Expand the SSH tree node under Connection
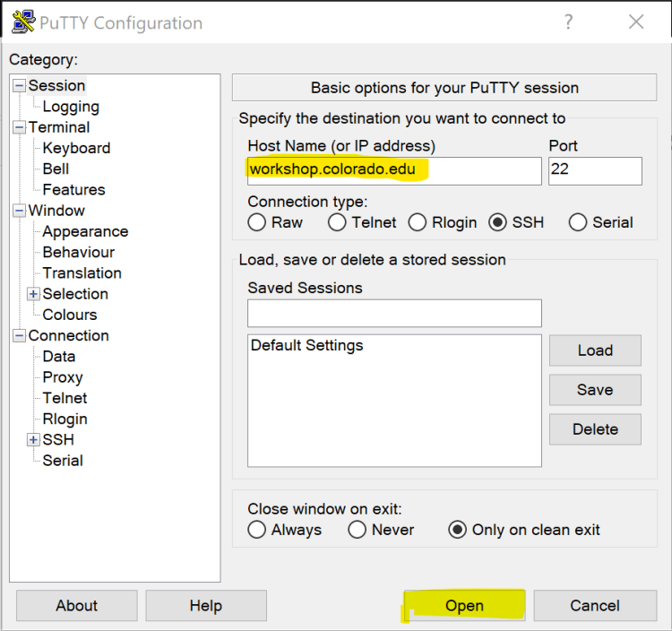Viewport: 672px width, 631px height. [33, 440]
